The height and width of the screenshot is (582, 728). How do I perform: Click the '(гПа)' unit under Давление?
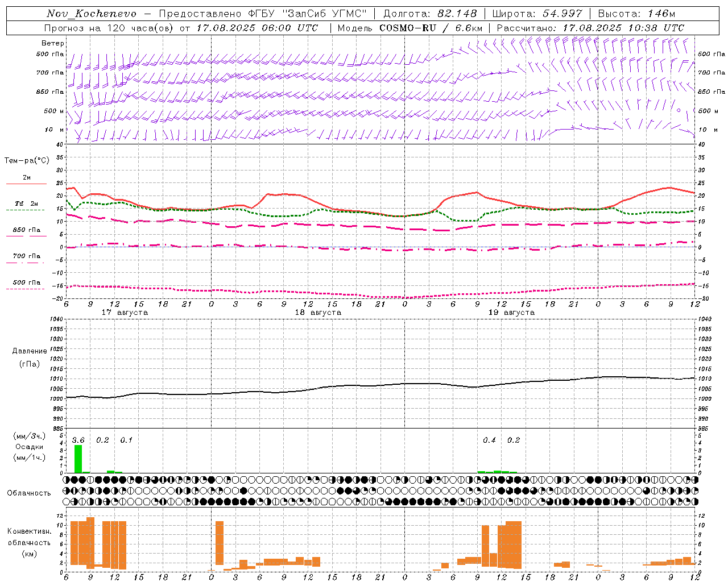pyautogui.click(x=30, y=364)
